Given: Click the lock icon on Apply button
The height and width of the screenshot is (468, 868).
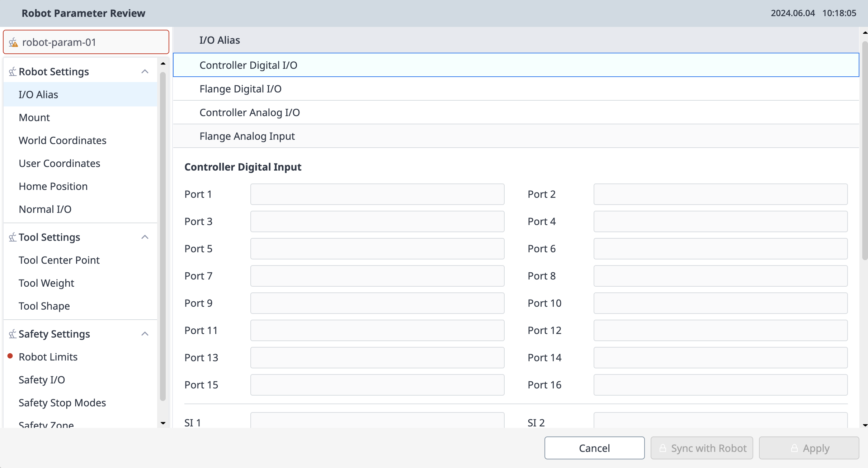Looking at the screenshot, I should [x=794, y=448].
